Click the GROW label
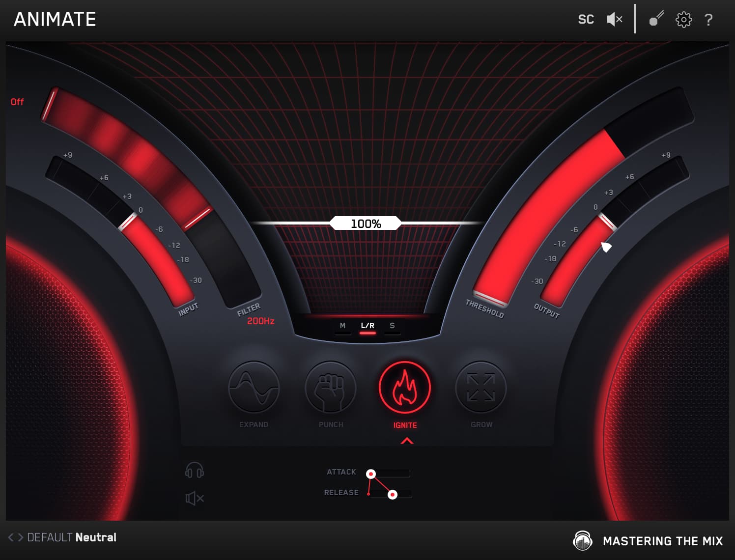735x560 pixels. click(x=481, y=424)
